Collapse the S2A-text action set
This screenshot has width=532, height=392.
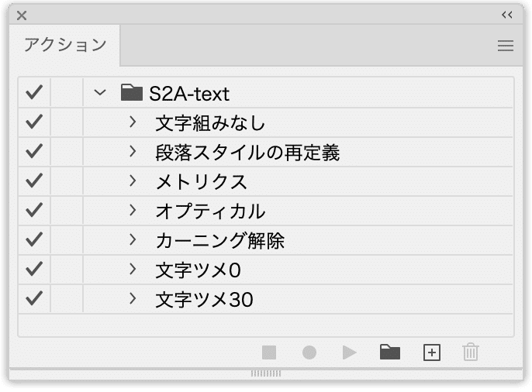coord(100,92)
